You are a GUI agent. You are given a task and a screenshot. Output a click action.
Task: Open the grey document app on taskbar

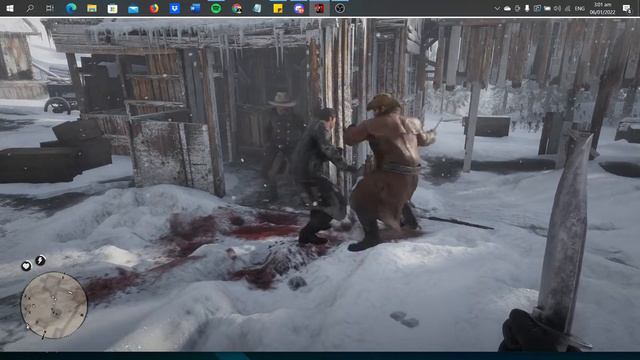click(257, 8)
